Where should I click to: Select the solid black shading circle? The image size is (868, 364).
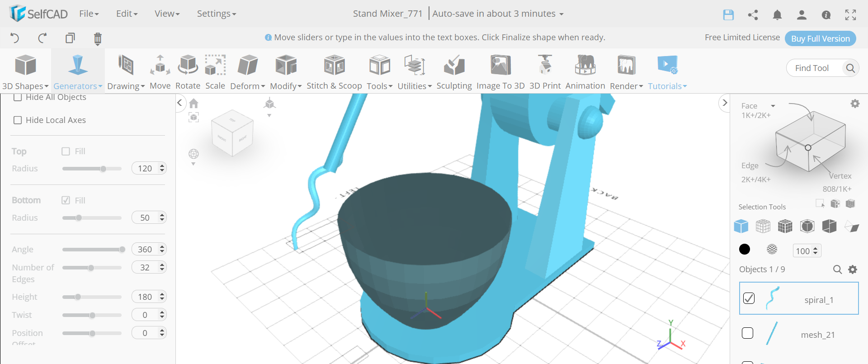(744, 249)
